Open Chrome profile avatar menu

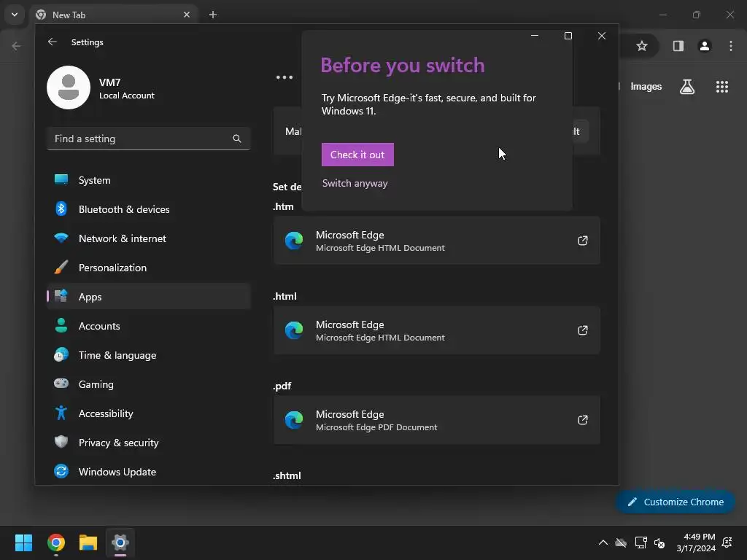[x=705, y=46]
